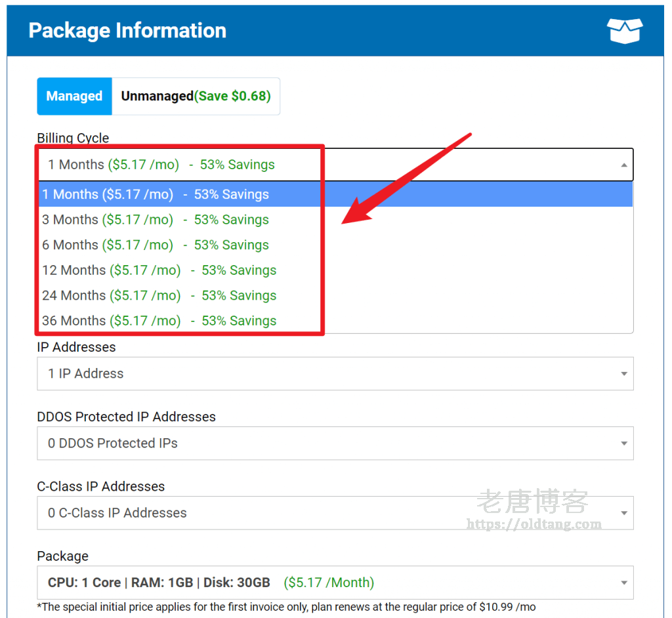Click the Package Information header title
672x618 pixels.
[127, 31]
